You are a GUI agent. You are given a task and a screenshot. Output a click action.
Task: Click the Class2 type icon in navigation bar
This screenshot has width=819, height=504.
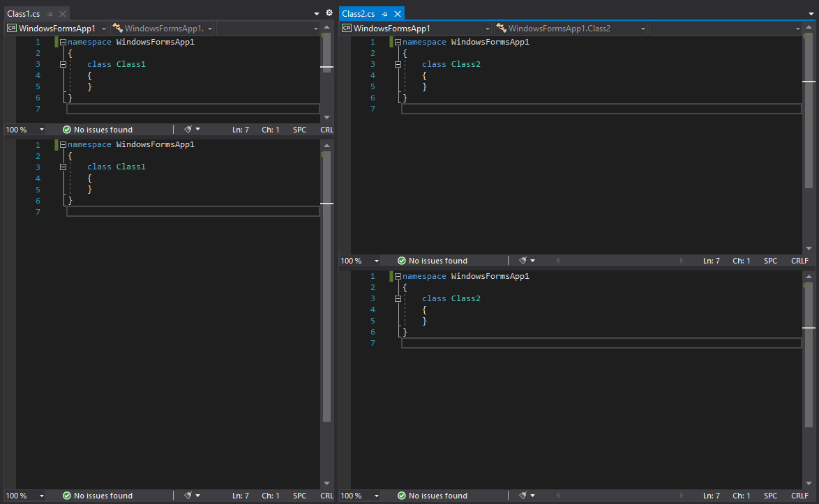(x=501, y=28)
